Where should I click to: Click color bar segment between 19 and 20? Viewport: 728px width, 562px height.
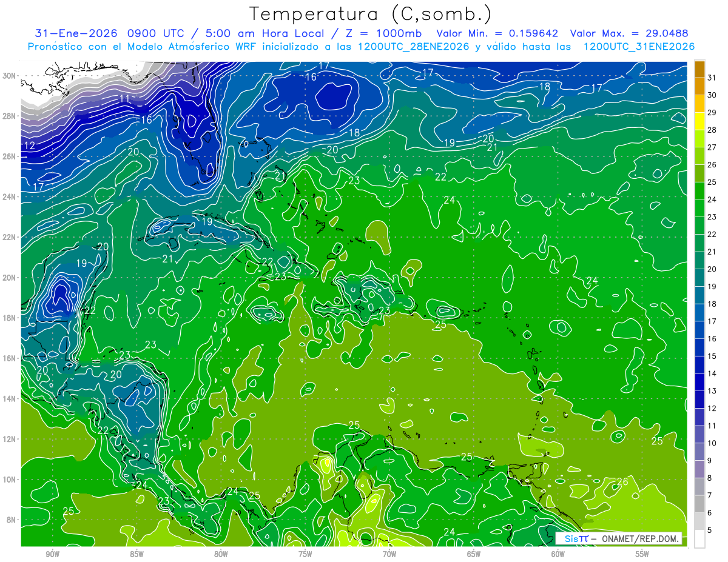pyautogui.click(x=699, y=278)
